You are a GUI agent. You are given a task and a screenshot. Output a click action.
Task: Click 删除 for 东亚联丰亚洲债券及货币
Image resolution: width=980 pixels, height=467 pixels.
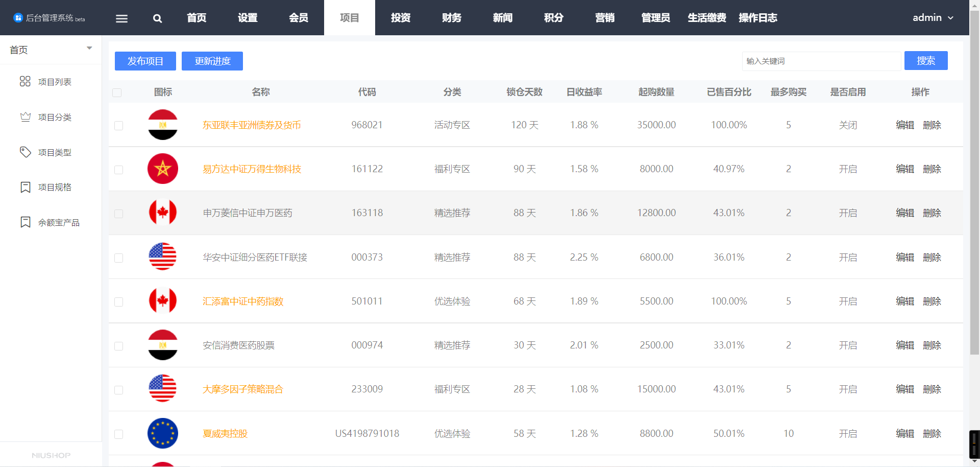[932, 125]
